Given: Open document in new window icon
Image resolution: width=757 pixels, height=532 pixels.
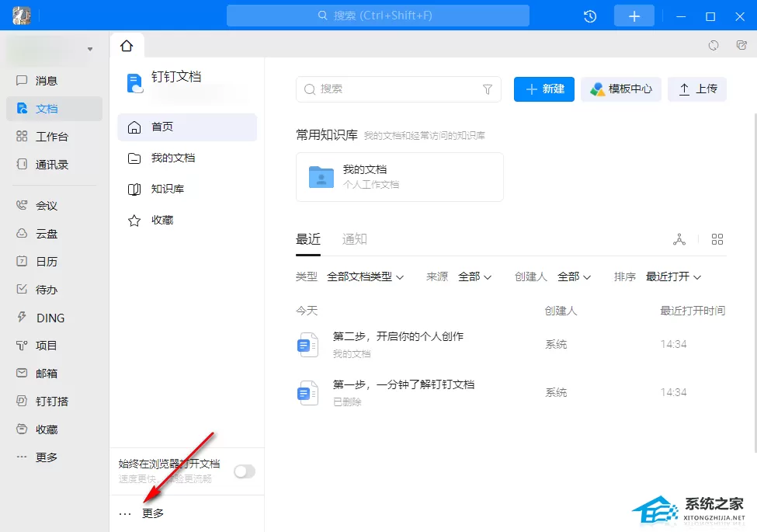Looking at the screenshot, I should [741, 45].
